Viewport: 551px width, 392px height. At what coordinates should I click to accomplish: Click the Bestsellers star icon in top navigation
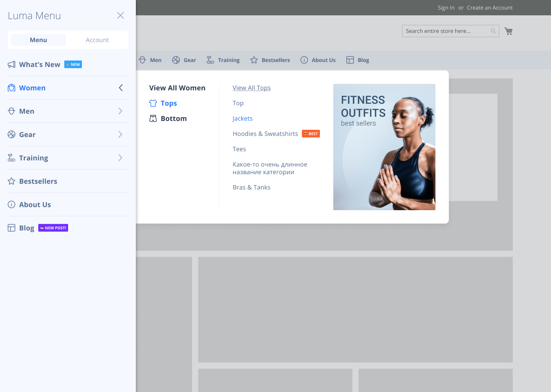(254, 60)
